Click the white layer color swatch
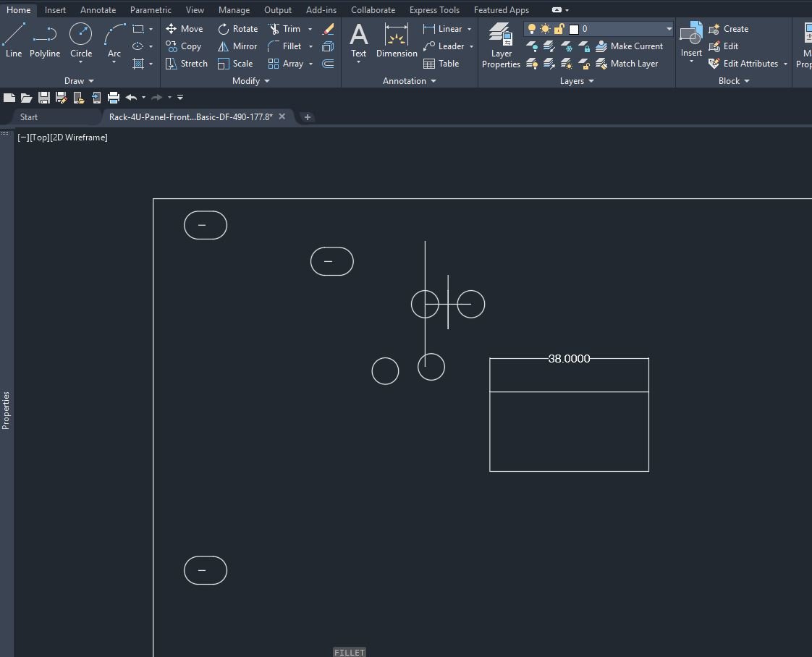The height and width of the screenshot is (657, 812). click(574, 29)
